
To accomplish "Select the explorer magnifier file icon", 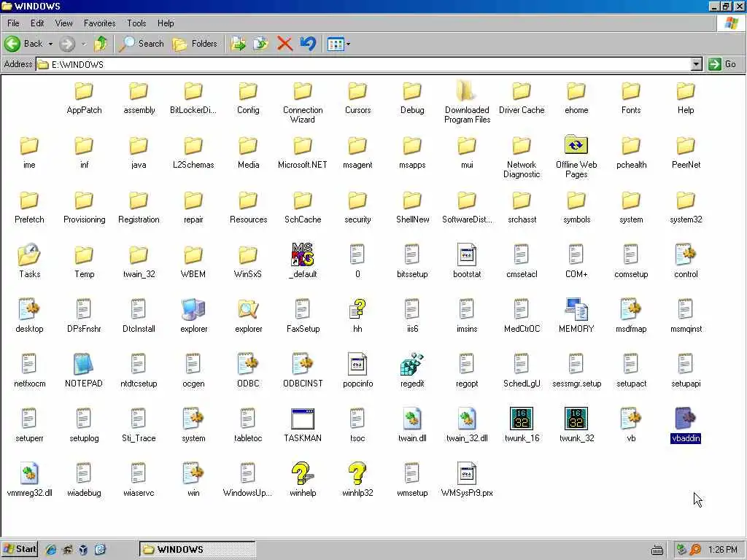I will point(248,309).
